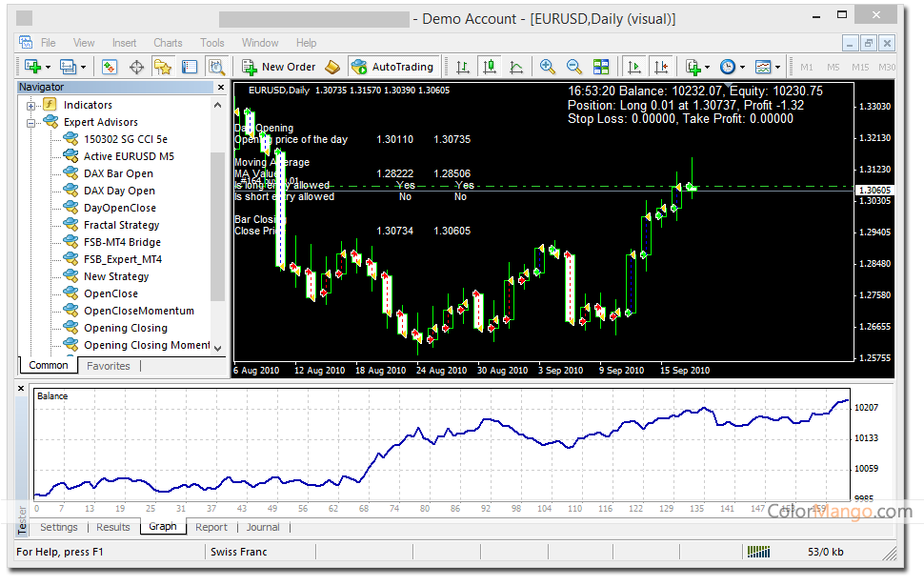Select the crosshair cursor tool

(x=136, y=68)
